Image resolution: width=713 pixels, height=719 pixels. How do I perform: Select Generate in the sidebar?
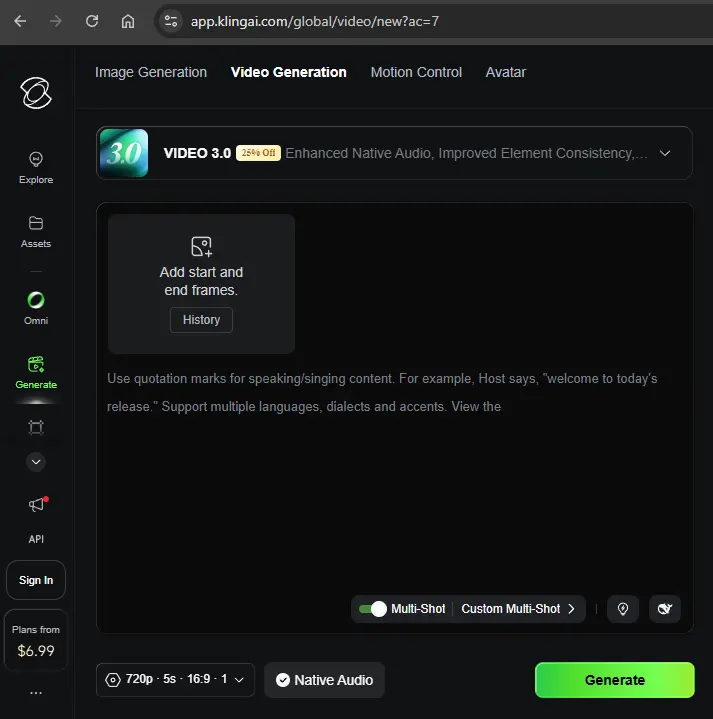coord(36,373)
